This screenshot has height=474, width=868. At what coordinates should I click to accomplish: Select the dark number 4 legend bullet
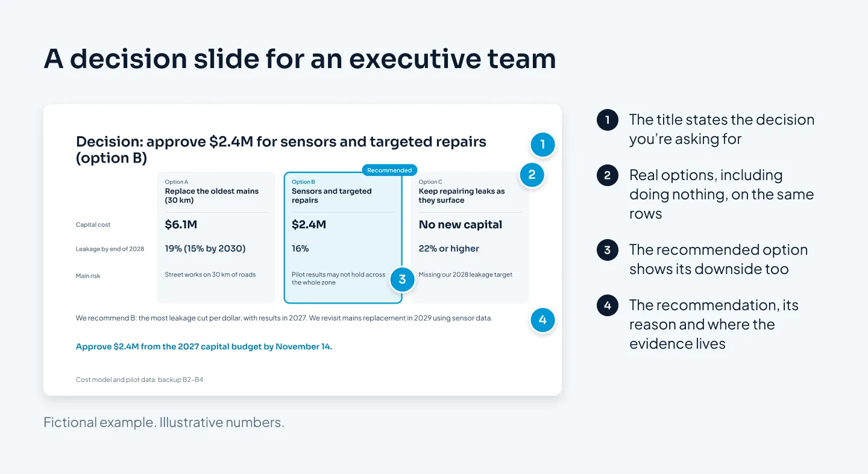[607, 305]
